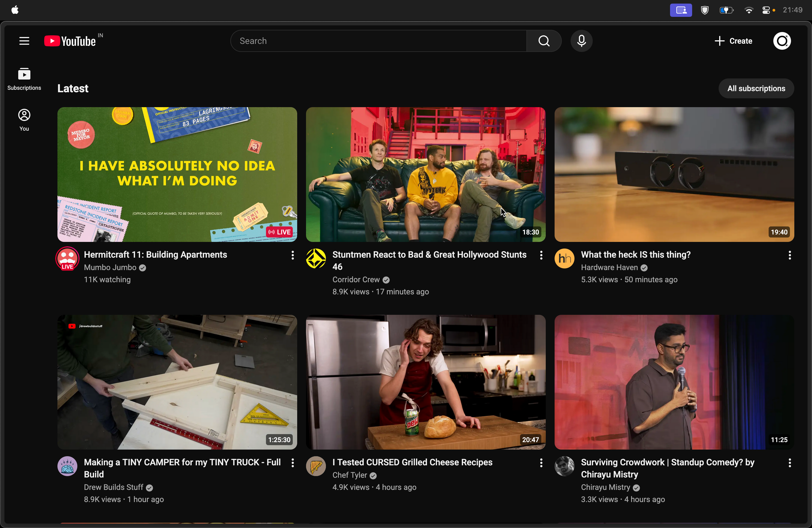Screen dimensions: 812x528
Task: Open Corridor Crew channel avatar
Action: 316,258
